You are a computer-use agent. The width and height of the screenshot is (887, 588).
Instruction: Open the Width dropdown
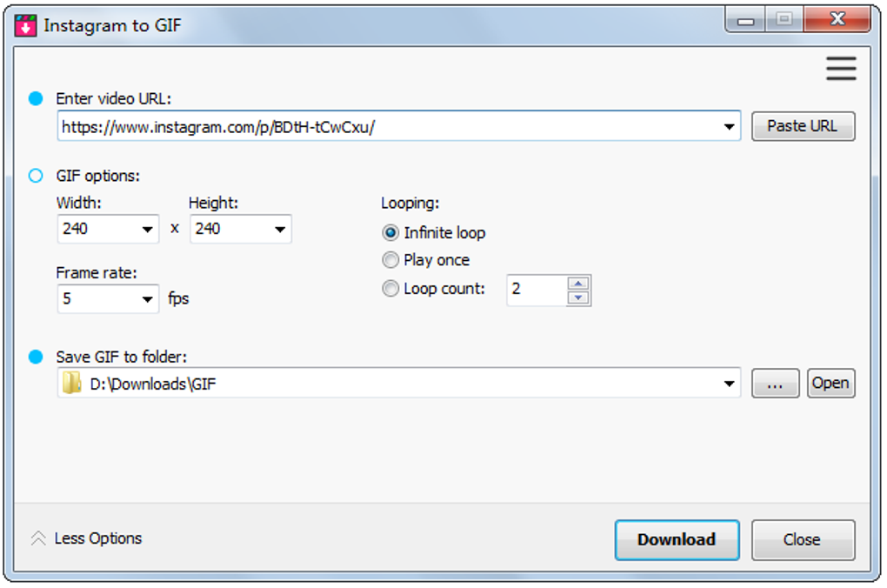148,230
